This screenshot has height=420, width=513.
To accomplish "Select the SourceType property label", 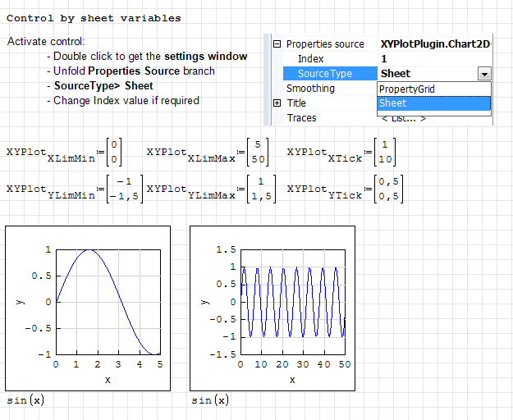I will 325,74.
